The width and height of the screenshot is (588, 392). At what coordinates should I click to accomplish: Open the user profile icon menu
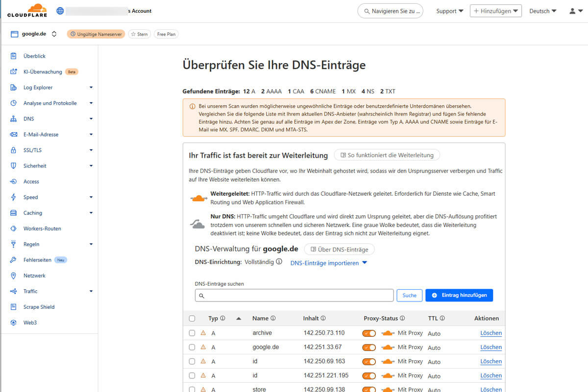coord(575,11)
